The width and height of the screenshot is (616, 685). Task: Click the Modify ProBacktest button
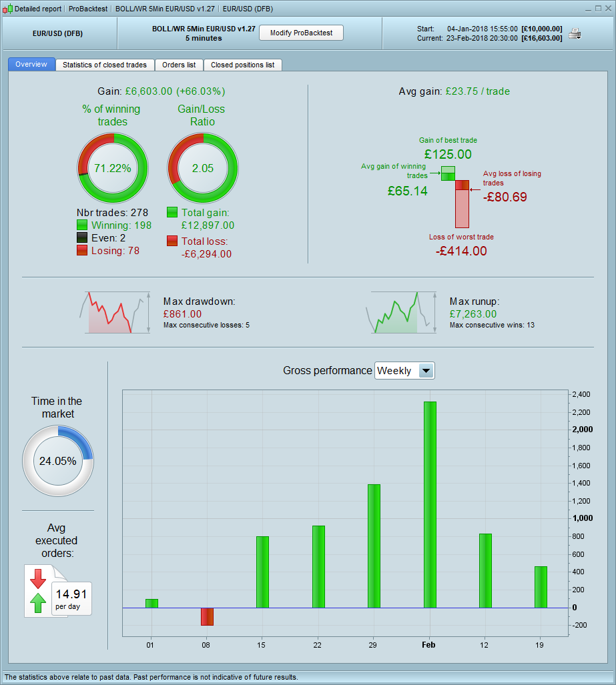coord(301,33)
